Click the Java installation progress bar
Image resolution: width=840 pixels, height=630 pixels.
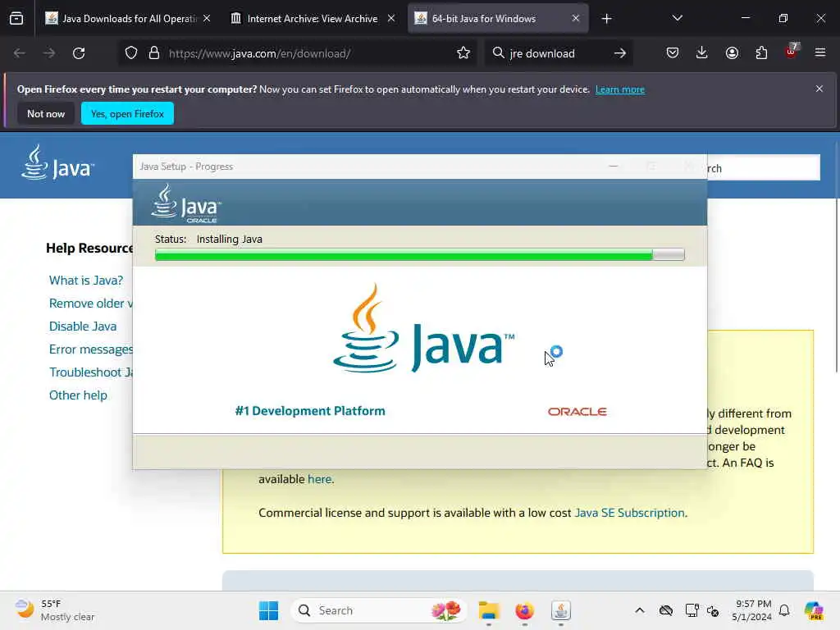tap(419, 255)
